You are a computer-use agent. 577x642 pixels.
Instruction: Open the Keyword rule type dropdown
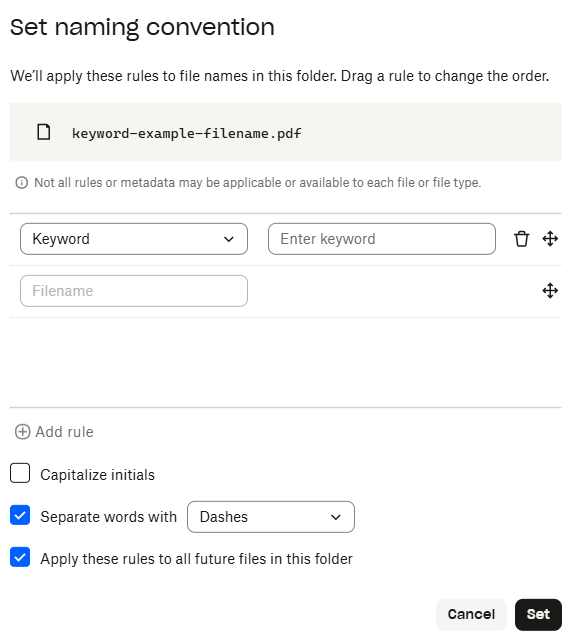click(x=134, y=239)
